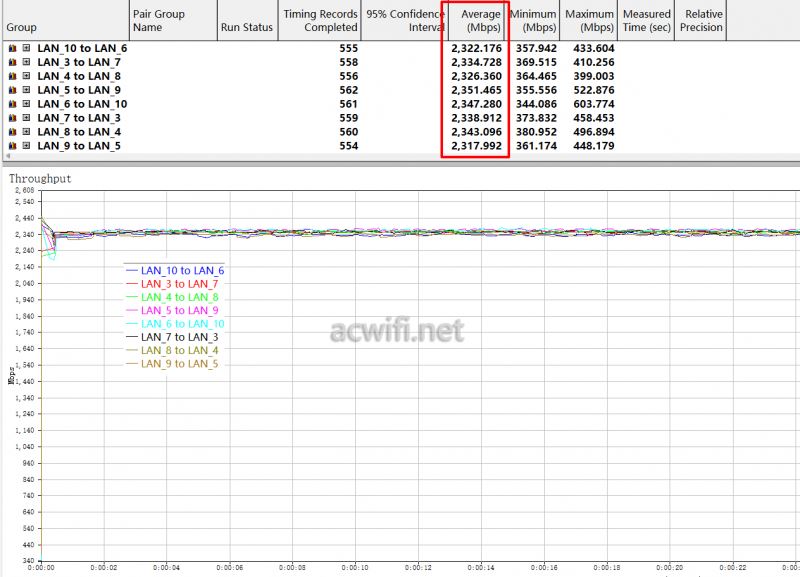Expand the LAN_4 to LAN_8 pair row
The image size is (800, 577).
point(25,75)
